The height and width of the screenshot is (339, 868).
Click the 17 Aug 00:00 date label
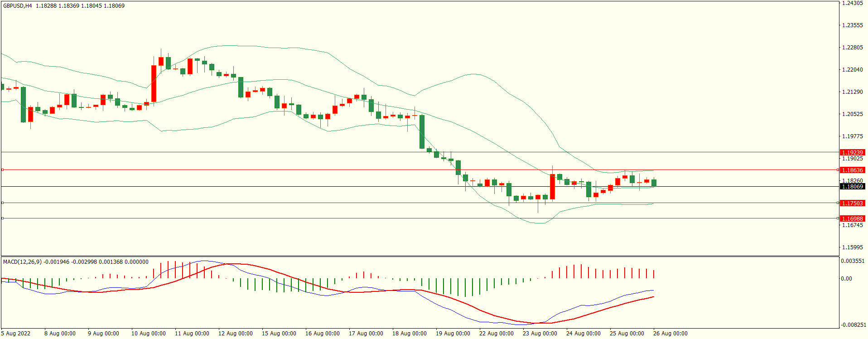[366, 334]
